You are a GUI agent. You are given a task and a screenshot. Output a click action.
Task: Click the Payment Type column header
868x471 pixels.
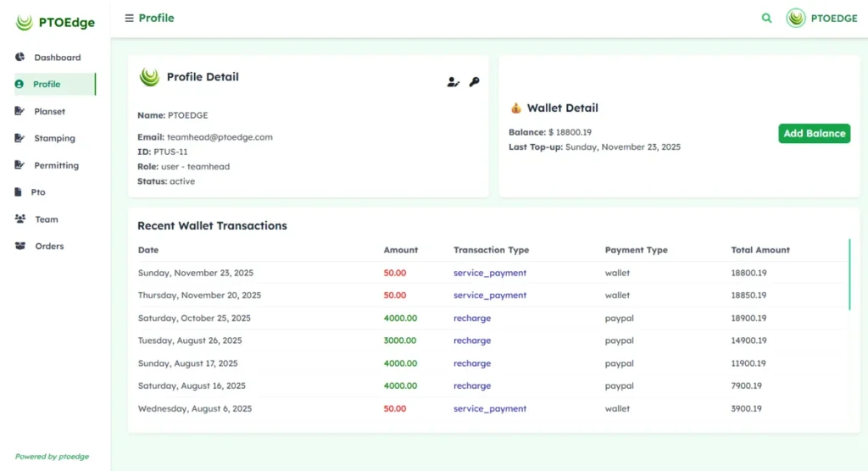point(636,250)
